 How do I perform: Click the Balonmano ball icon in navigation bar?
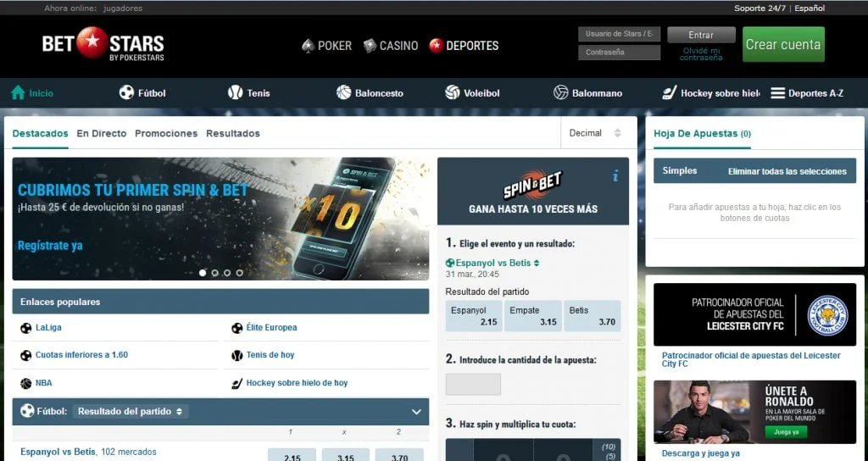click(561, 92)
